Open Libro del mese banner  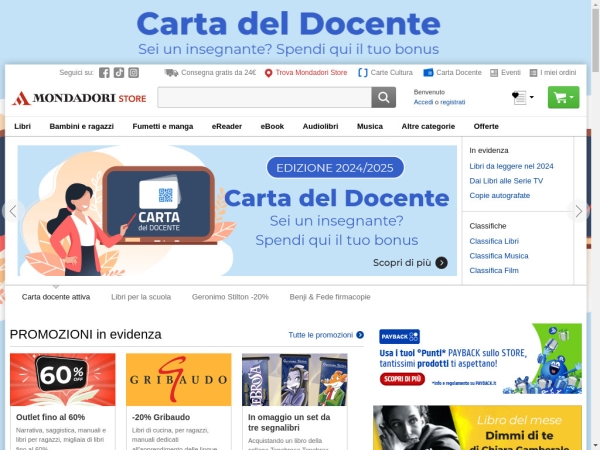point(477,428)
